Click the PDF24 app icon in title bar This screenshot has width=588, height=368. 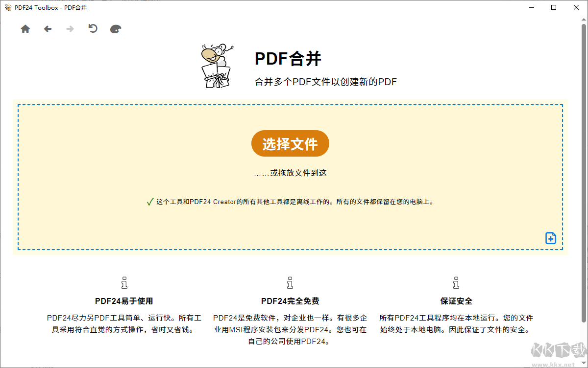[x=8, y=7]
